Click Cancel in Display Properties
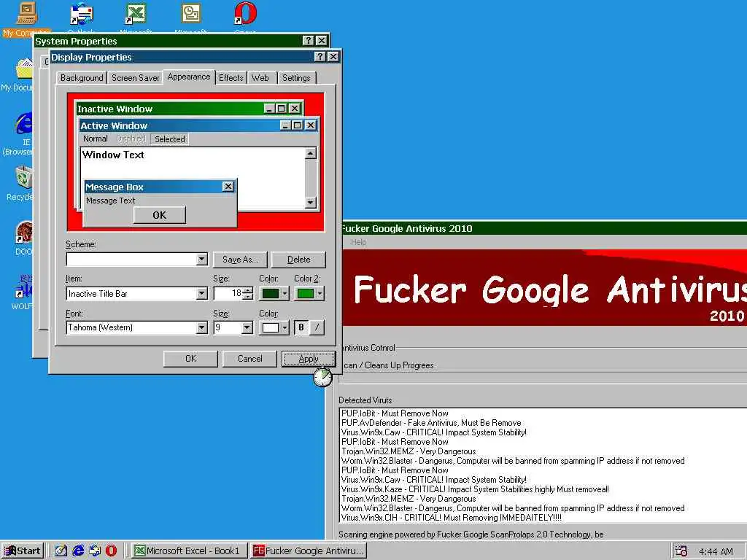Screen dimensions: 747x560 249,359
